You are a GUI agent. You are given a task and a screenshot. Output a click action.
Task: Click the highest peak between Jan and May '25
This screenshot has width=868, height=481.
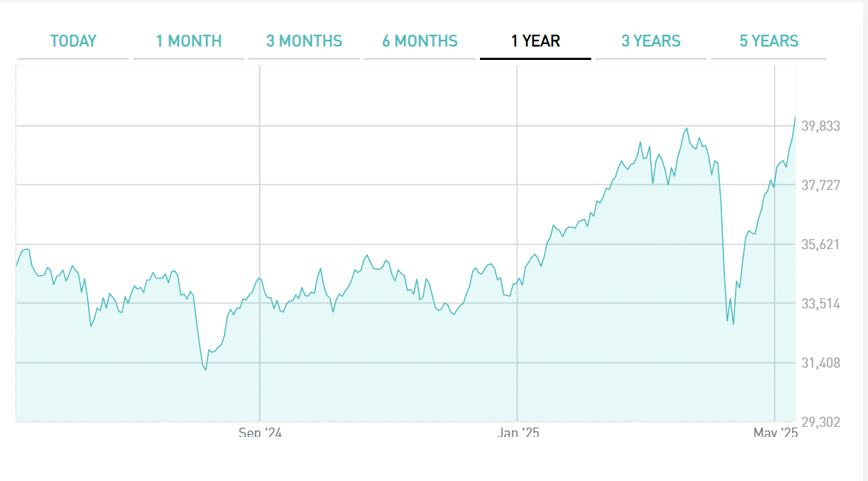click(687, 129)
